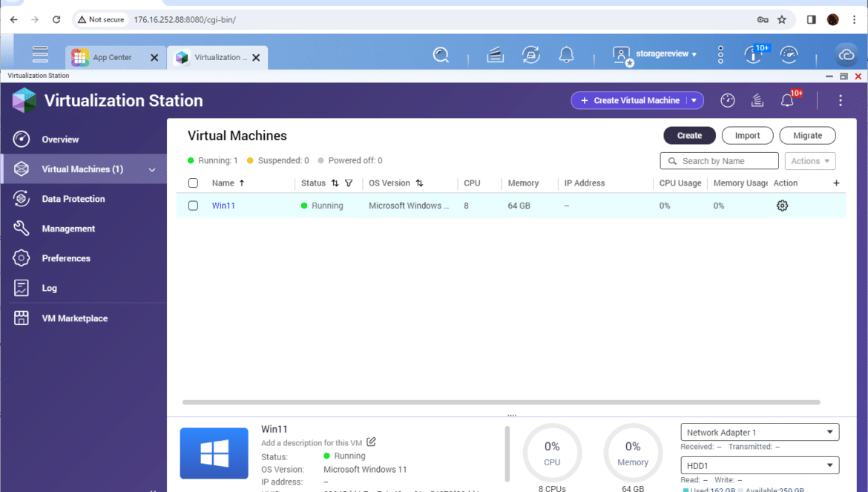The image size is (868, 492).
Task: Sort by OS Version using sort arrows
Action: click(x=420, y=183)
